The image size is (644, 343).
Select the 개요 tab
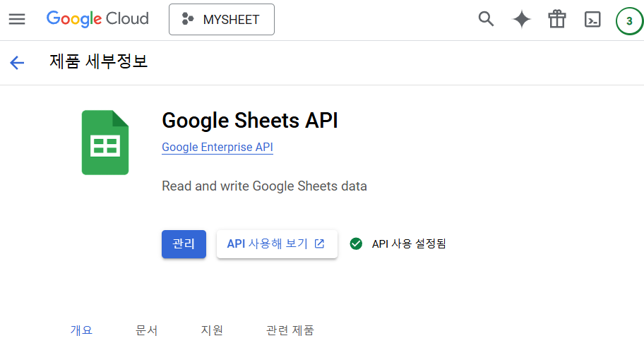coord(81,330)
